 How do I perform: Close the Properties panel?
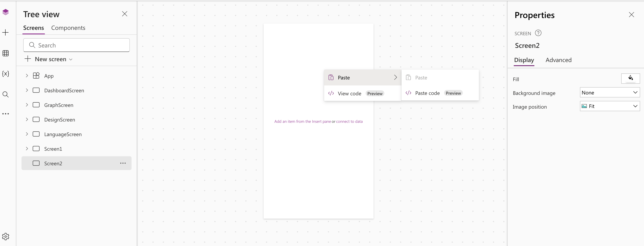pos(631,15)
